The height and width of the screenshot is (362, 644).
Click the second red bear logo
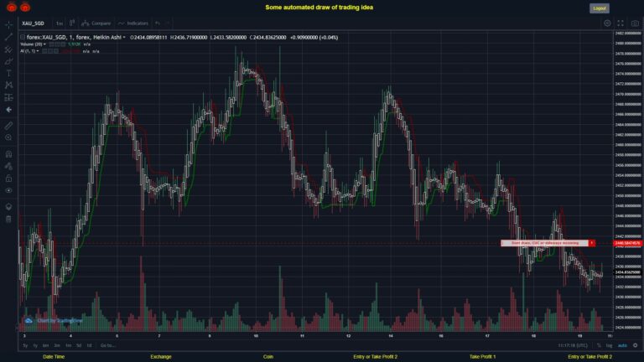25,7
